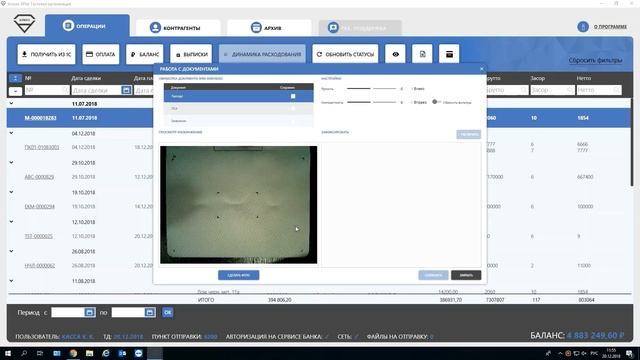Viewport: 640px width, 360px height.
Task: Open the Дата сделки calendar picker
Action: (126, 90)
